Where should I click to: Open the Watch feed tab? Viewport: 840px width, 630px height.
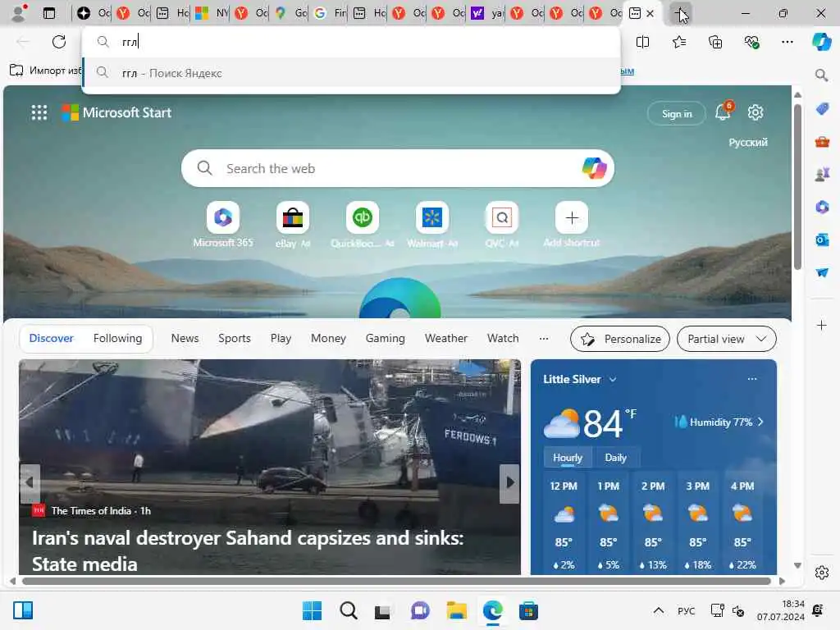503,338
